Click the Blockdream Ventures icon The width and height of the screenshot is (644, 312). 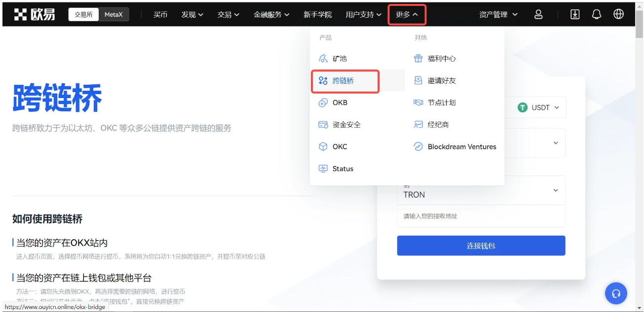tap(418, 147)
